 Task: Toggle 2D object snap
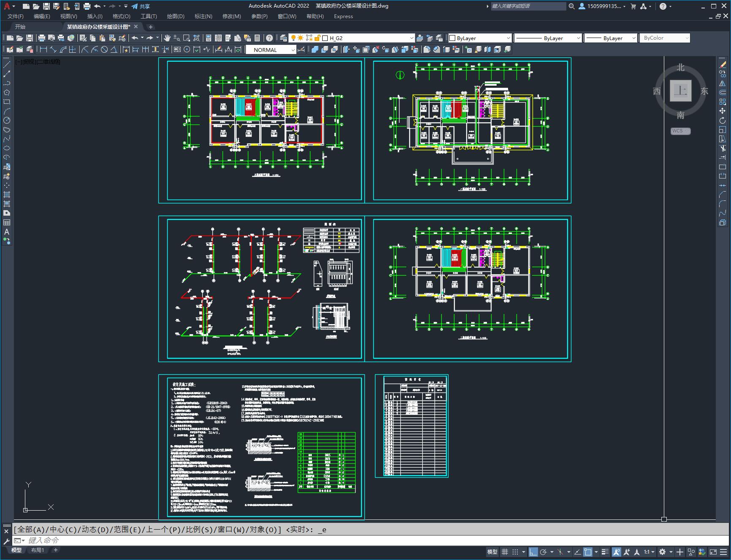click(x=588, y=552)
